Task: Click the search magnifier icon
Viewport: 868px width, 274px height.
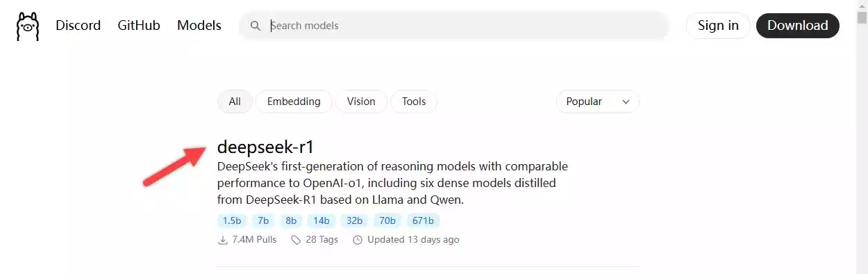Action: click(256, 26)
